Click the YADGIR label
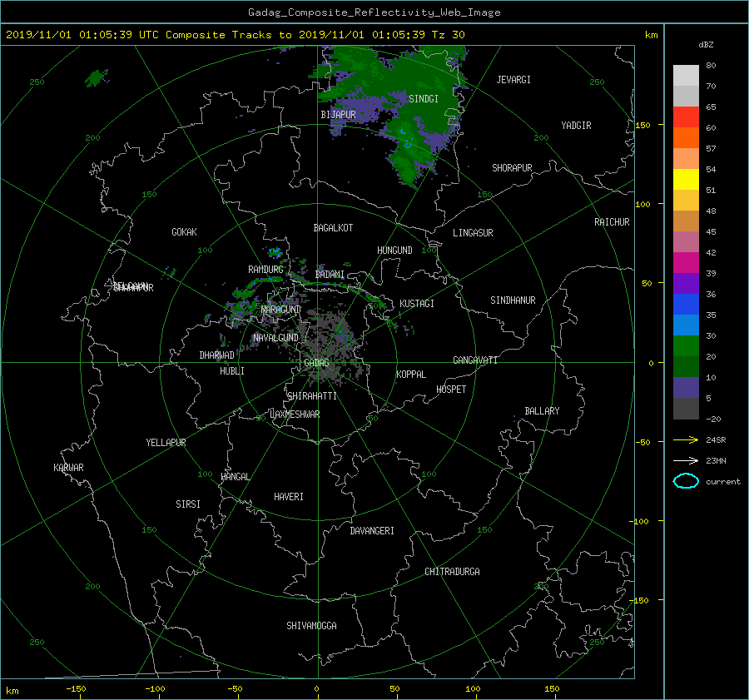The width and height of the screenshot is (749, 700). click(576, 126)
